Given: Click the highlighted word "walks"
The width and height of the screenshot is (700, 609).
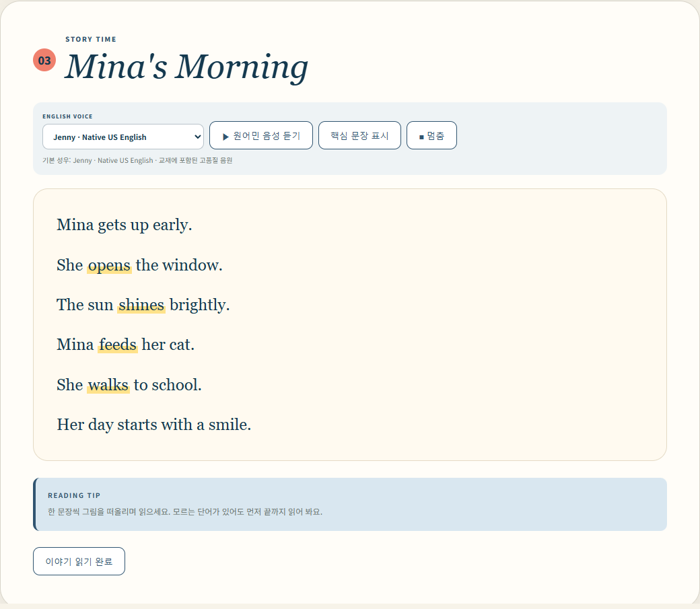Looking at the screenshot, I should point(108,385).
